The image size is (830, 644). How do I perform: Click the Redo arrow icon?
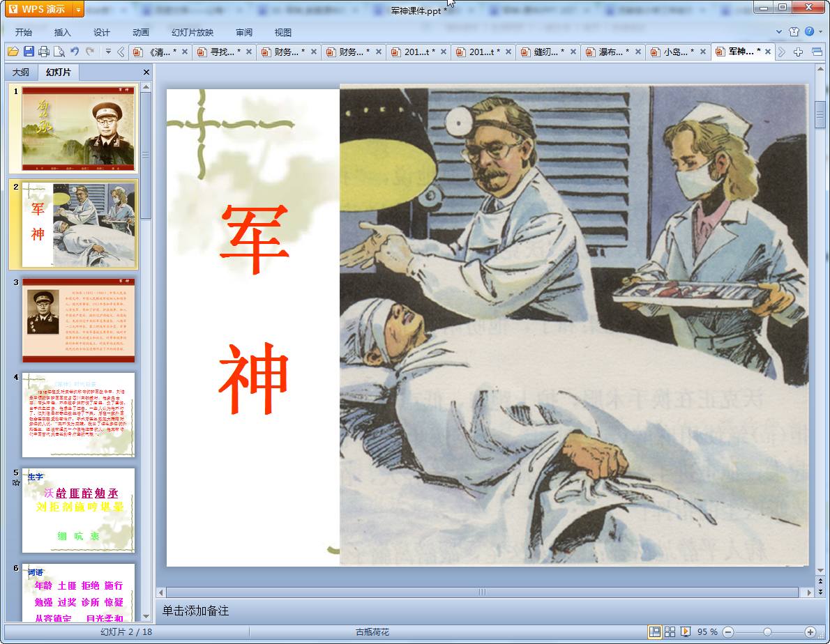click(x=90, y=52)
